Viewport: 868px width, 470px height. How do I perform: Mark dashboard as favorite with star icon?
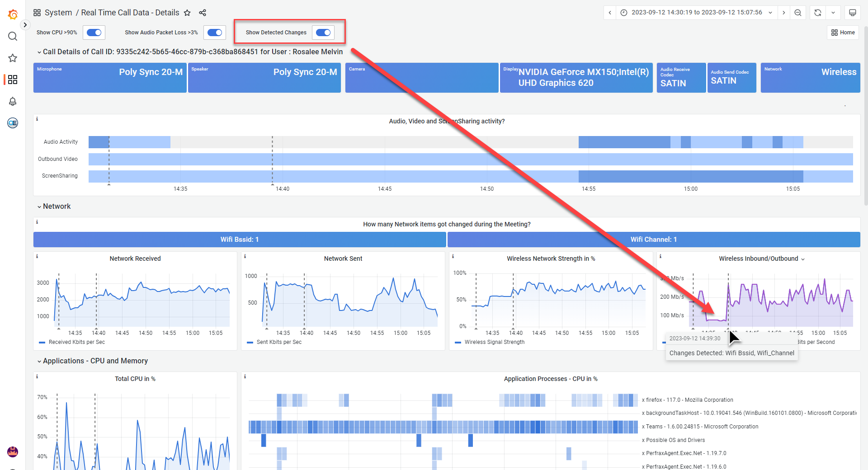click(187, 13)
